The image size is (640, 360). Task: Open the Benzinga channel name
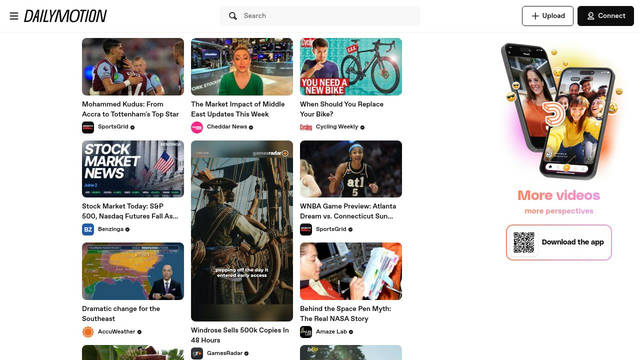point(111,229)
